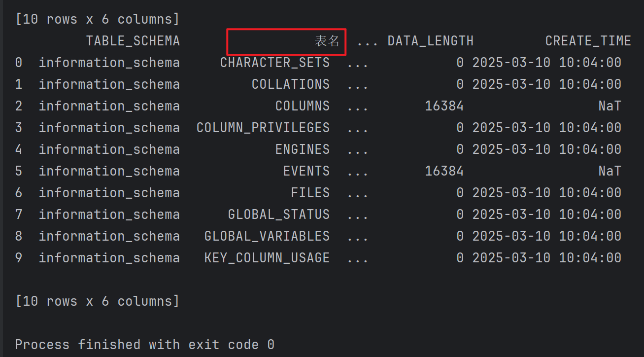Select the COLLATIONS table name
This screenshot has width=644, height=357.
291,84
